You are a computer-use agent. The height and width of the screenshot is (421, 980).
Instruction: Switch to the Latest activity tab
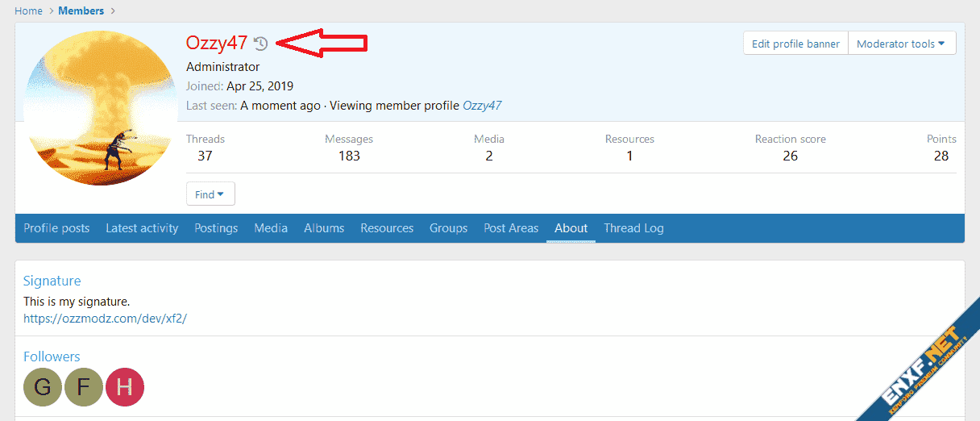coord(142,228)
